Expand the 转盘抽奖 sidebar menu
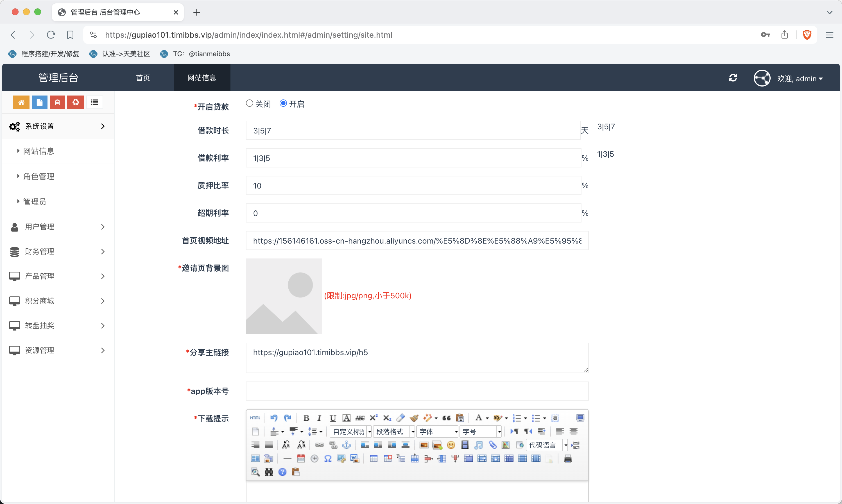The height and width of the screenshot is (504, 842). pos(58,326)
